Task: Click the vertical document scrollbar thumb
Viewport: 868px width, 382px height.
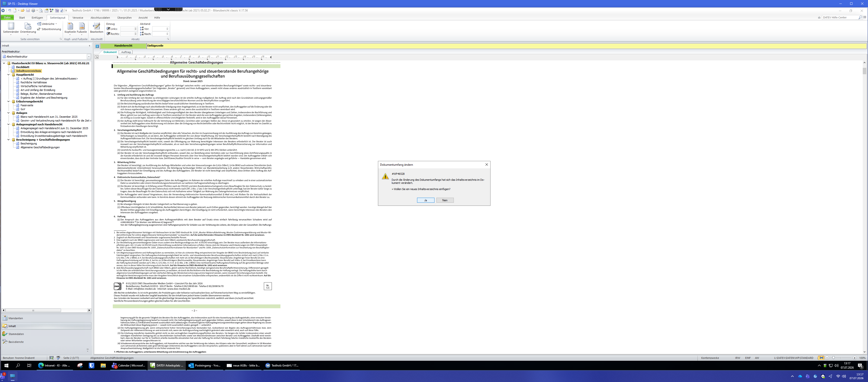Action: [x=864, y=71]
